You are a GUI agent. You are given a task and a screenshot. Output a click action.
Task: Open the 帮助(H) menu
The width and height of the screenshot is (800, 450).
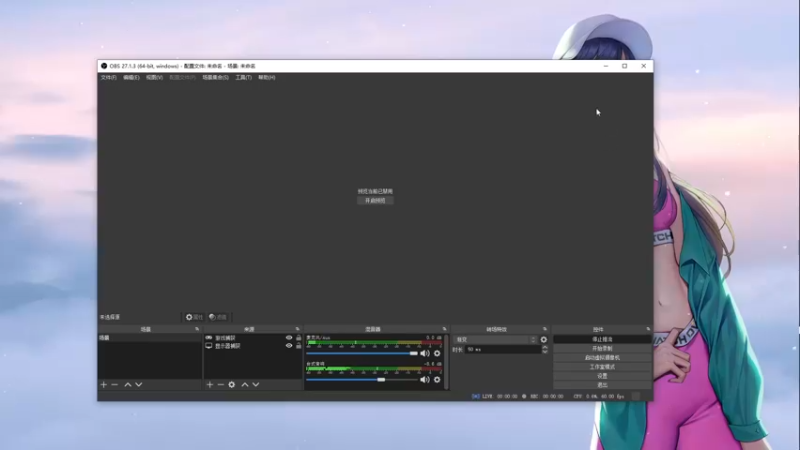[x=267, y=78]
